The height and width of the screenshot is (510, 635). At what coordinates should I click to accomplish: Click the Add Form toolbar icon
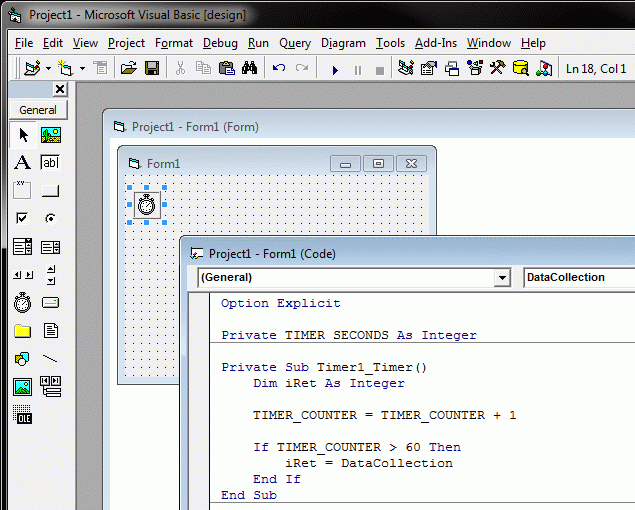[x=65, y=68]
